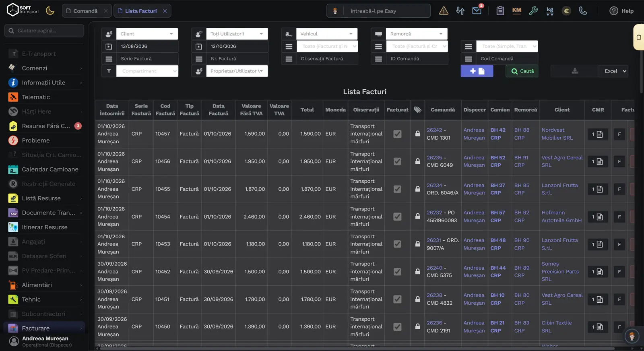The height and width of the screenshot is (351, 644).
Task: Open the clipboard tasks icon
Action: (500, 11)
